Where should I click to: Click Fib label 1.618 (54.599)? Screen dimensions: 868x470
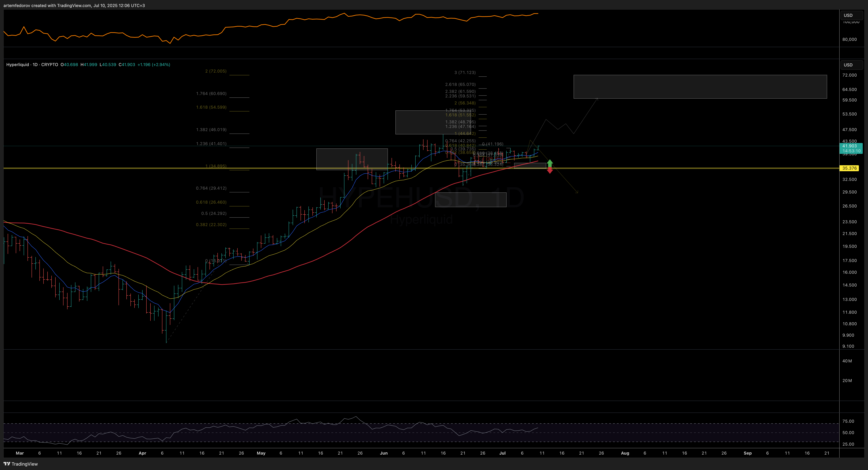pyautogui.click(x=211, y=107)
